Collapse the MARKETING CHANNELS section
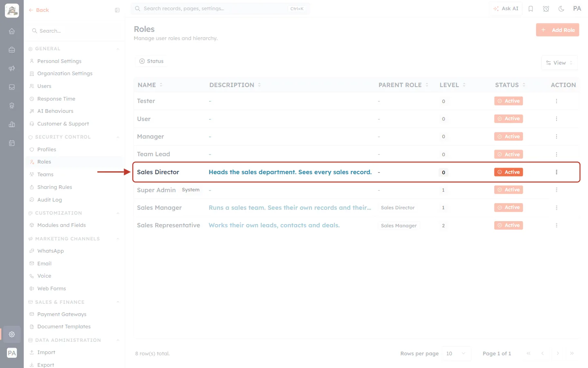Viewport: 588px width, 368px height. [118, 239]
